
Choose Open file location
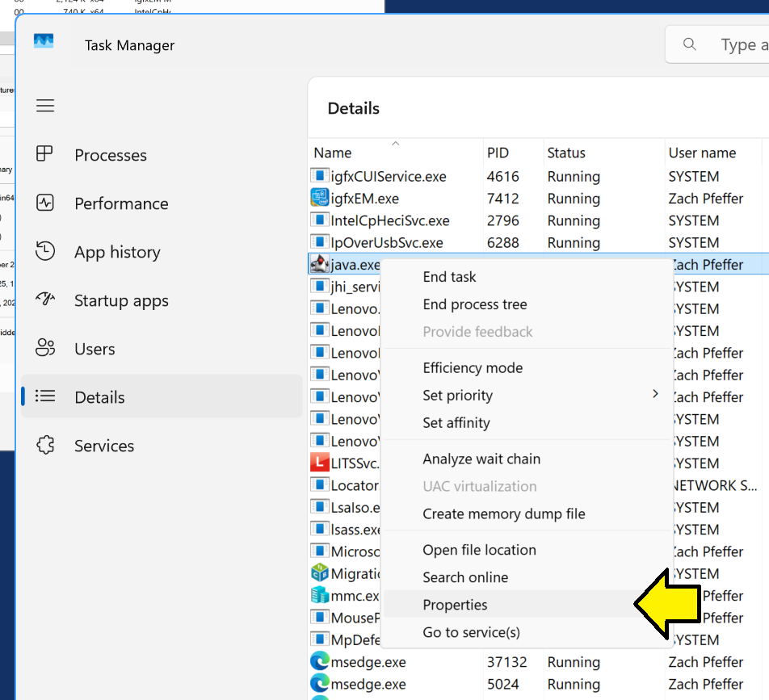479,550
